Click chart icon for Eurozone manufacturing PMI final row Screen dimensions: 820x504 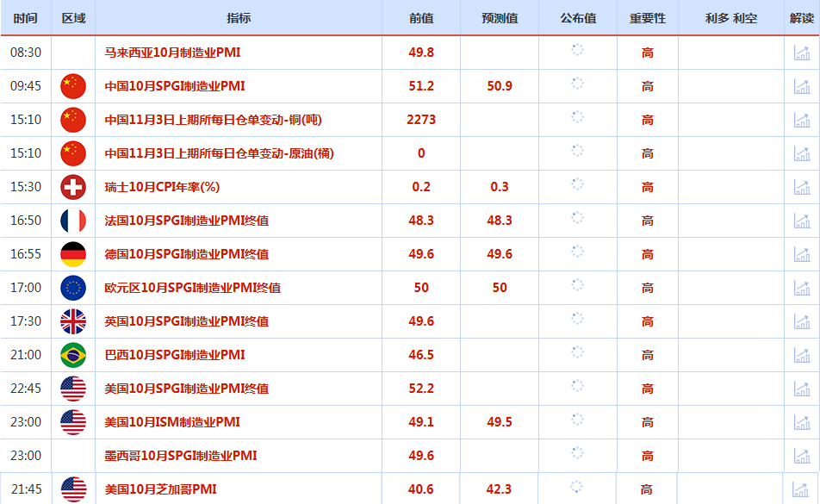click(801, 288)
